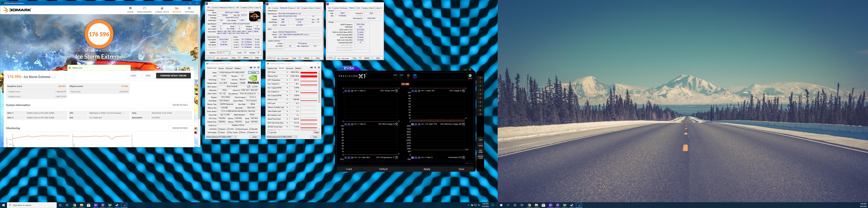Open Chrome from left monitor taskbar

75,205
